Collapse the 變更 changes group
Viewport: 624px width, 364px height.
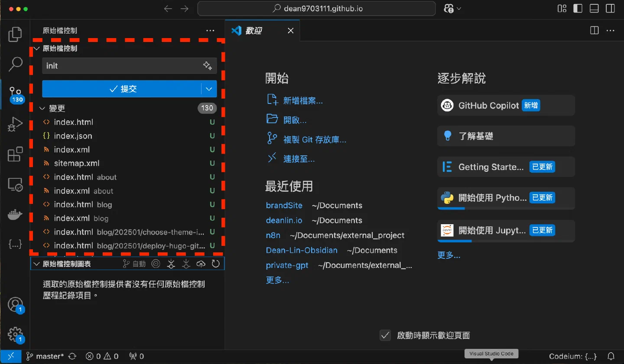[42, 108]
